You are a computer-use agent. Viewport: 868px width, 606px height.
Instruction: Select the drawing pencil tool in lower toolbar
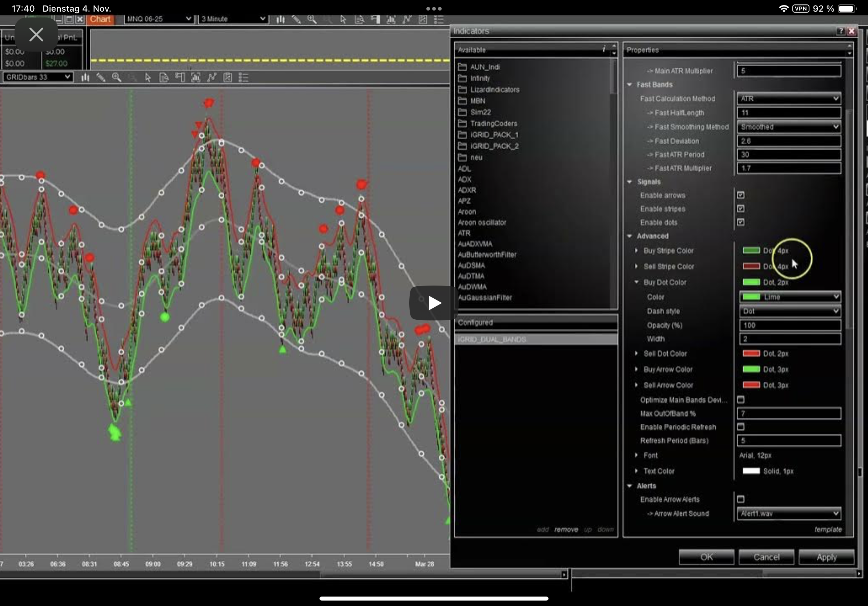pyautogui.click(x=101, y=77)
